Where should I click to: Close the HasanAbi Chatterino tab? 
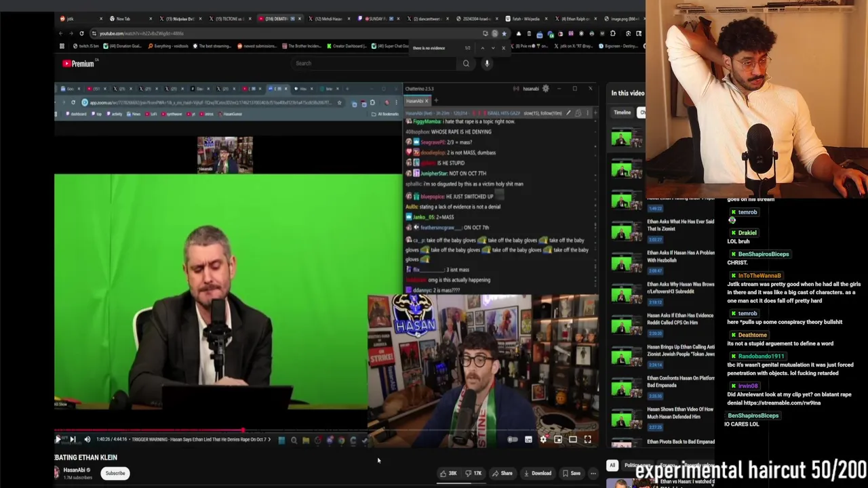point(427,100)
